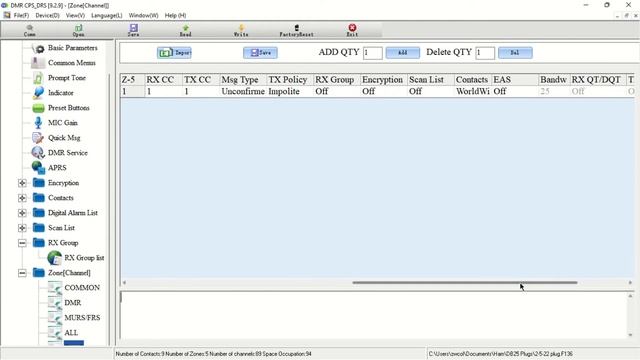640x360 pixels.
Task: Click the Impolite cell in TX Policy
Action: click(x=290, y=91)
